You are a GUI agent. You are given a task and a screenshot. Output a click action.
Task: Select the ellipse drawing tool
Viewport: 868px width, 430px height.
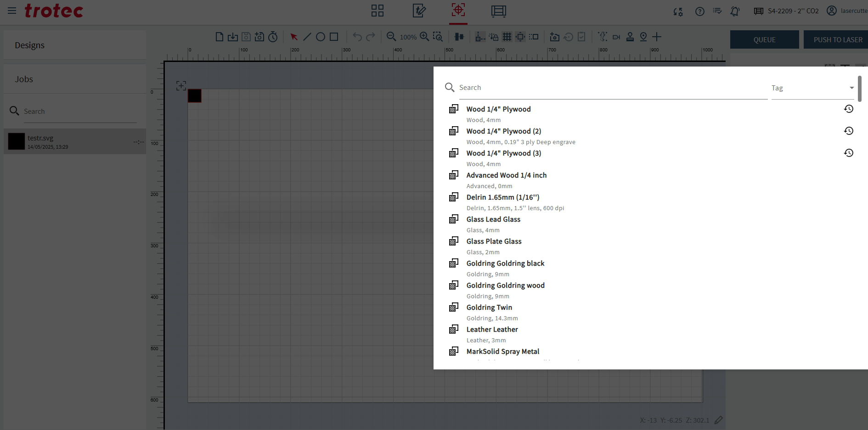point(321,37)
